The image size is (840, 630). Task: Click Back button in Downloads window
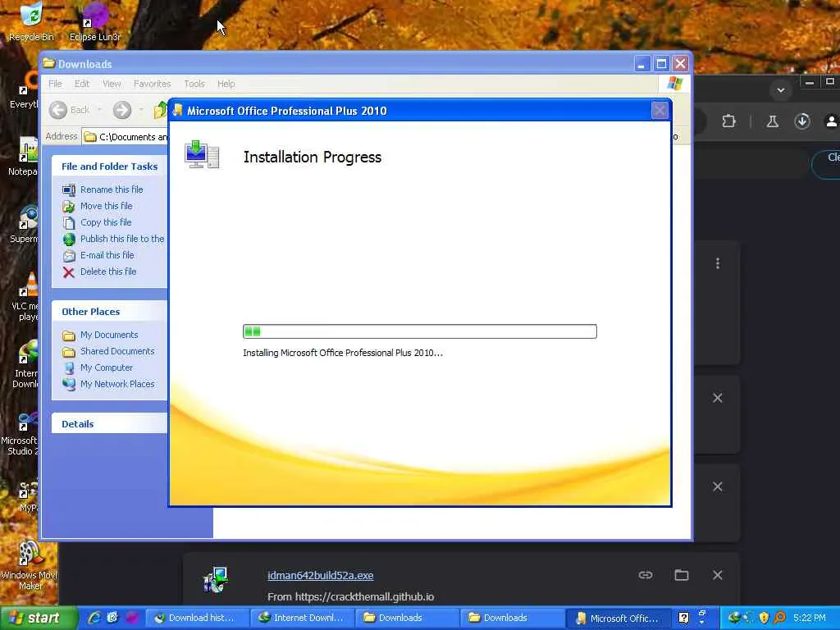click(x=71, y=110)
